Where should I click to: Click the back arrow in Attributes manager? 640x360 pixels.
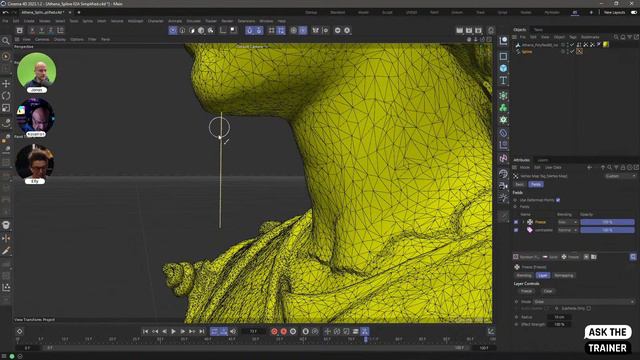589,167
